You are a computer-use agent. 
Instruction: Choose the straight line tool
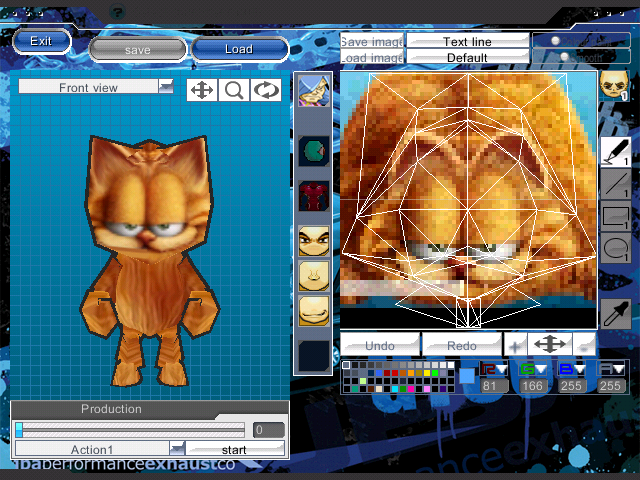click(616, 184)
